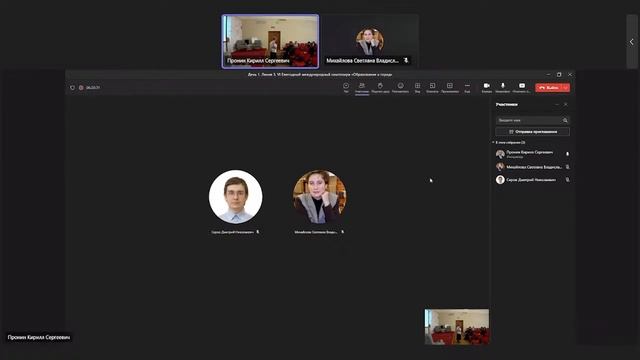Click the recording indicator beside the timer
The height and width of the screenshot is (360, 640).
click(x=81, y=88)
